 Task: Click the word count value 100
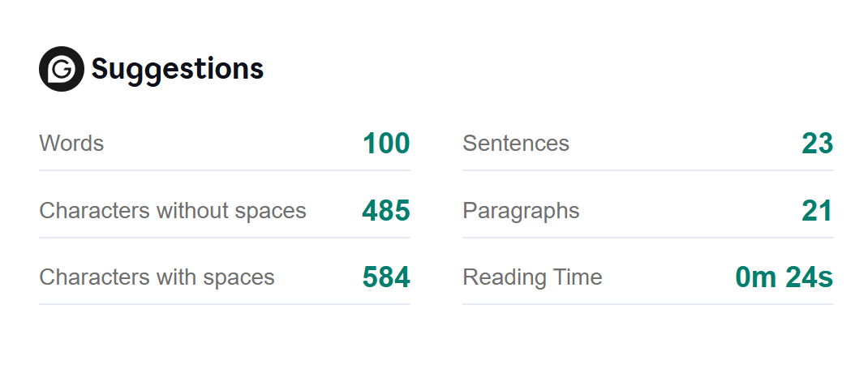[386, 144]
